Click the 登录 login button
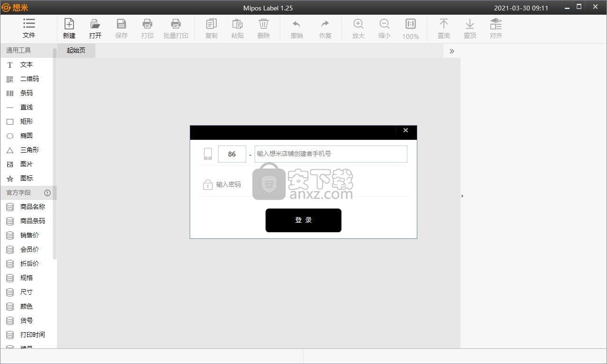This screenshot has width=607, height=364. (303, 220)
